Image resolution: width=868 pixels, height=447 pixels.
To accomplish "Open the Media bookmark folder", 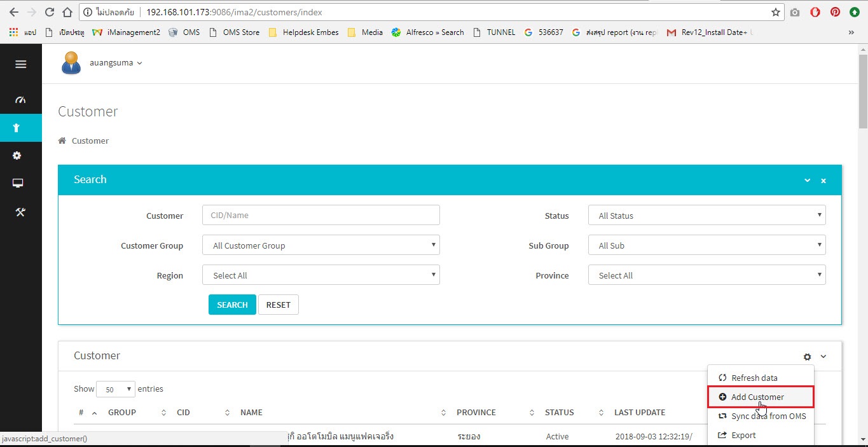I will coord(366,32).
